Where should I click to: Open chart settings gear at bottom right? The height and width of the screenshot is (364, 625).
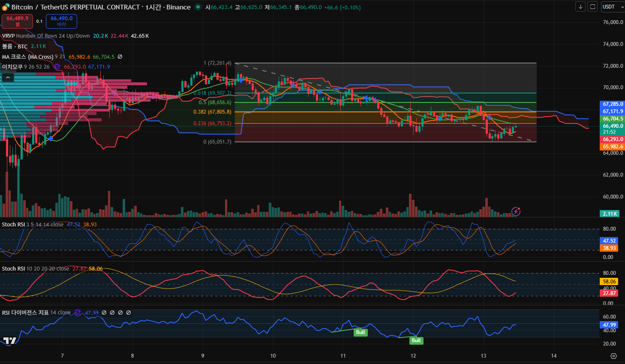pos(613,356)
